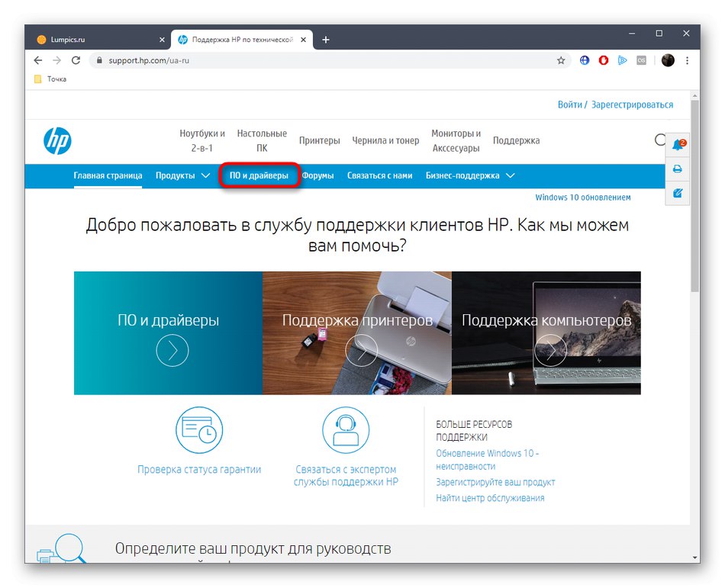Open Мониторы и Аксессуары category
This screenshot has width=725, height=588.
456,140
